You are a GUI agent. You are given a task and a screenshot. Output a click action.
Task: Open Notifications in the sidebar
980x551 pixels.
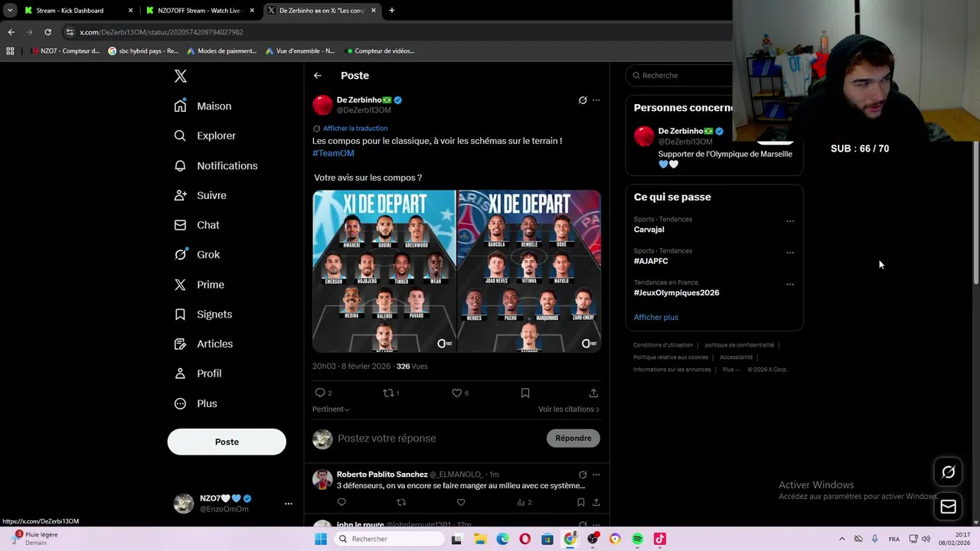pyautogui.click(x=216, y=165)
